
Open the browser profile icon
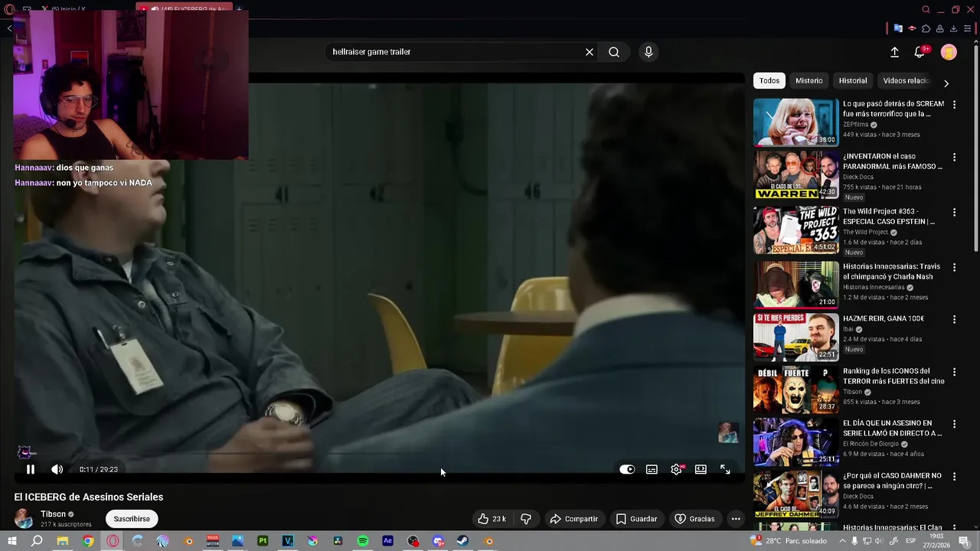939,28
